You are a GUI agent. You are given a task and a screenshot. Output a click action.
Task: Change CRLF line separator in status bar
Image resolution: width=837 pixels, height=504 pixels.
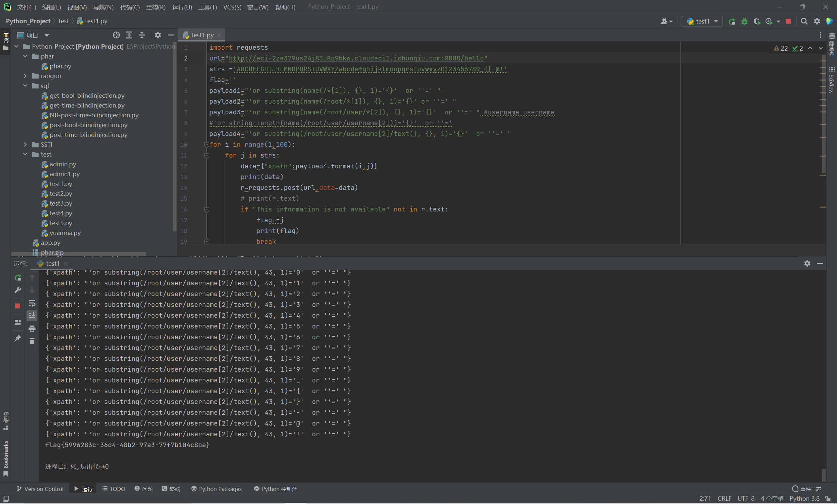[725, 498]
